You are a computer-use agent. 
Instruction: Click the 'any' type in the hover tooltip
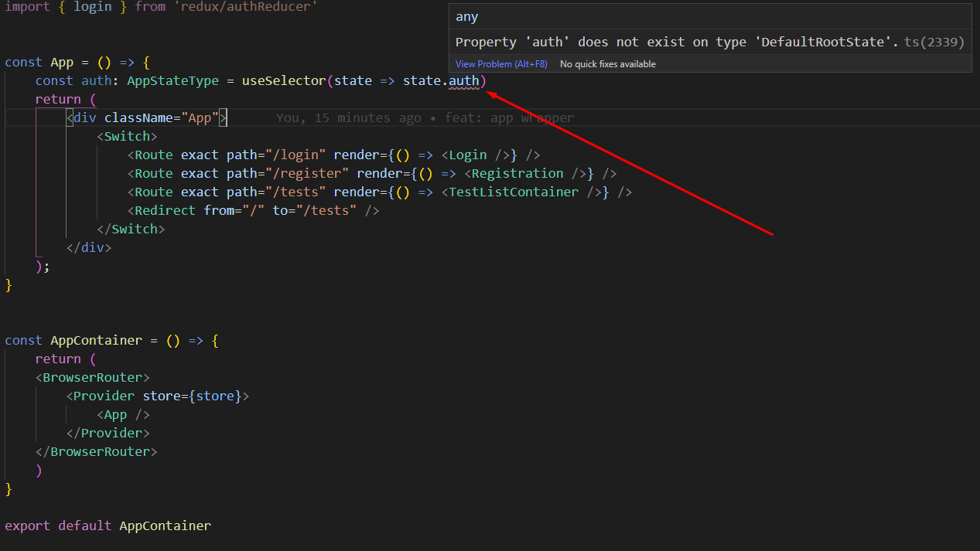pos(467,17)
